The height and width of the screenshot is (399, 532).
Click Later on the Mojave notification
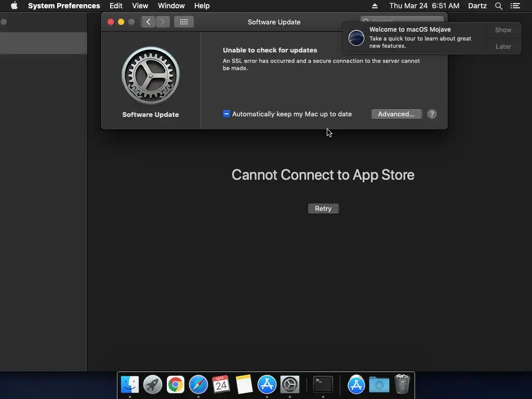[x=503, y=46]
